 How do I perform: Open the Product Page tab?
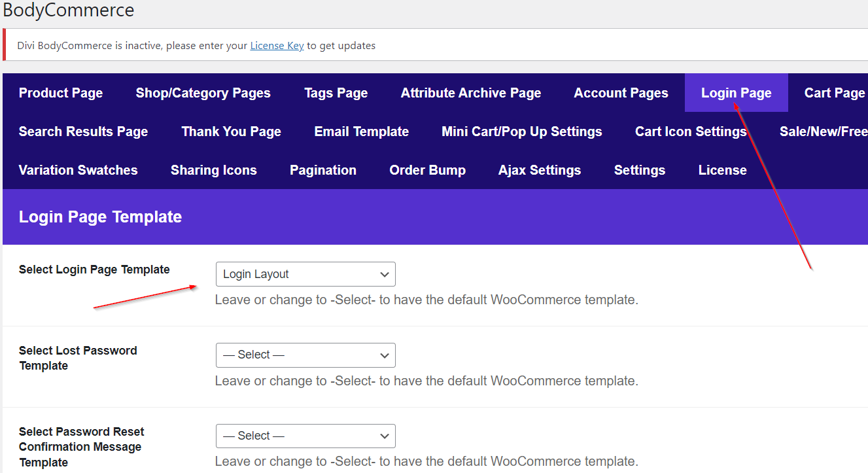(x=61, y=93)
